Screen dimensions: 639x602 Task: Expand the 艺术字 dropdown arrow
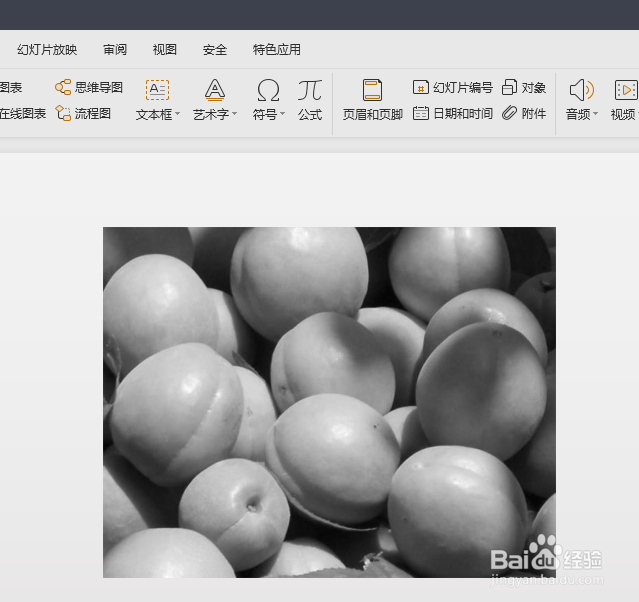[235, 114]
